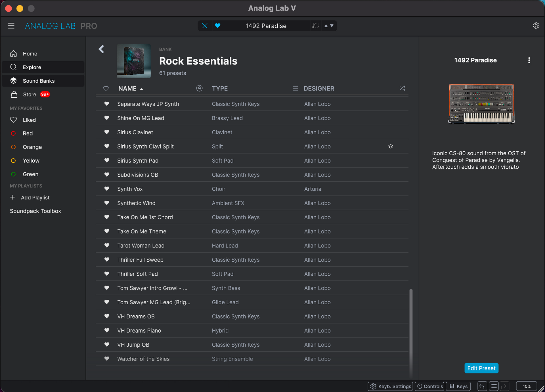Toggle the blue heart for 1492 Paradise
545x392 pixels.
[x=218, y=26]
